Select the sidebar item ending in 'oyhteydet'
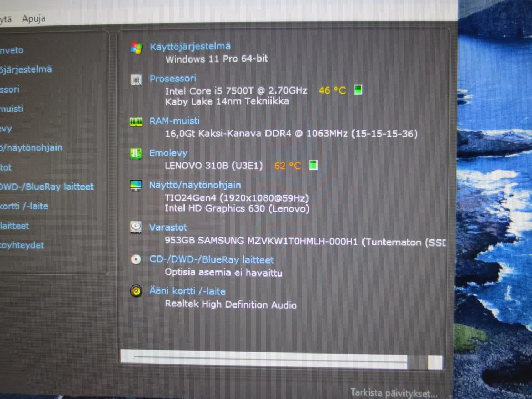This screenshot has height=399, width=532. tap(22, 245)
